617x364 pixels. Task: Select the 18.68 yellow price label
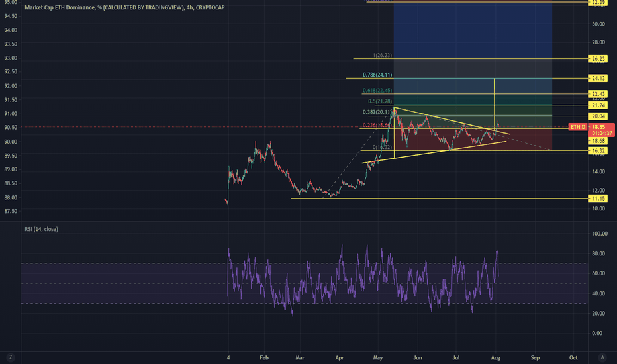tap(598, 141)
